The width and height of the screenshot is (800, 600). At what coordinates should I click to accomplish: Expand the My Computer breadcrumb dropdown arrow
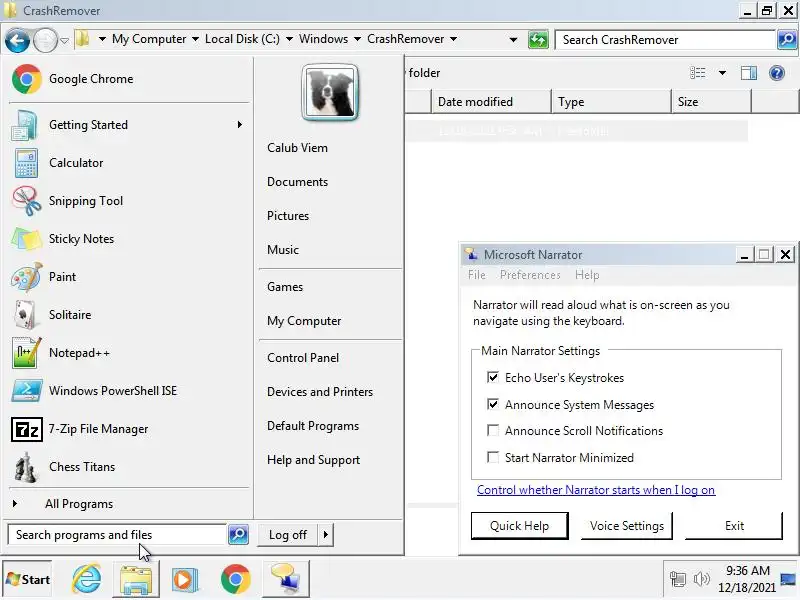(195, 39)
